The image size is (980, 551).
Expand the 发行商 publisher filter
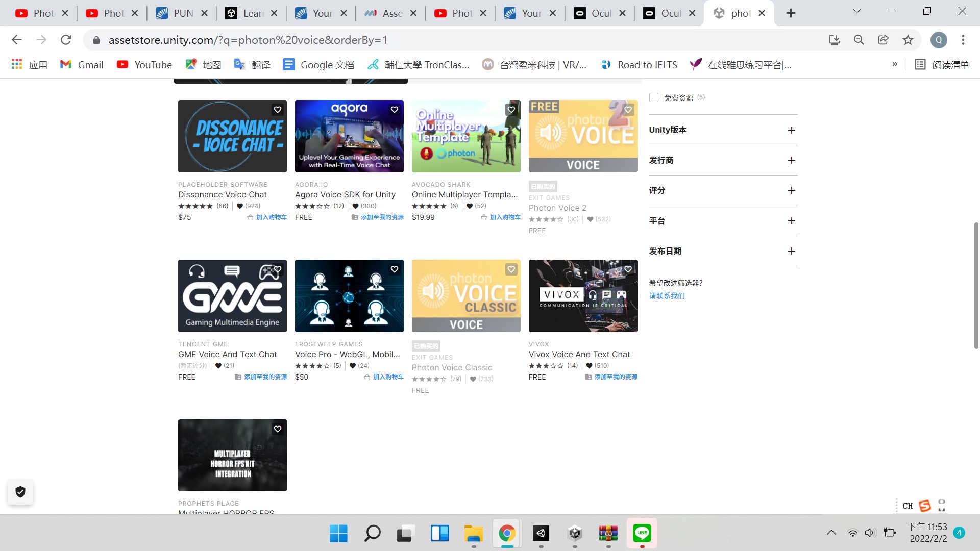point(792,160)
